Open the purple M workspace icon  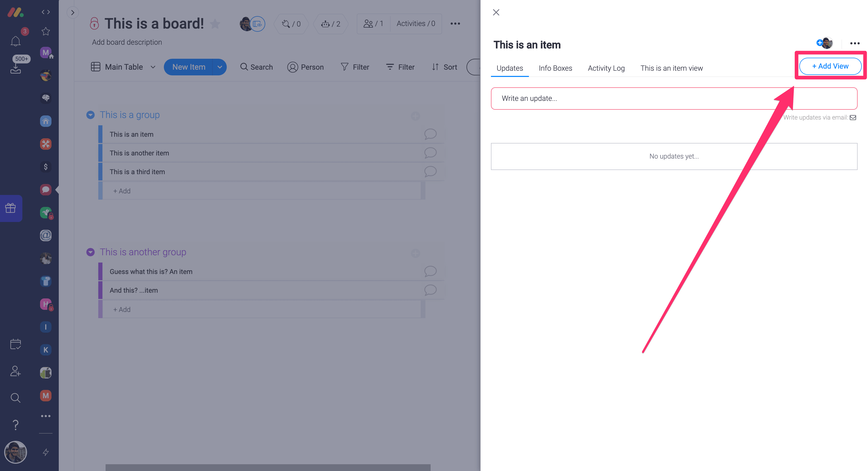46,53
